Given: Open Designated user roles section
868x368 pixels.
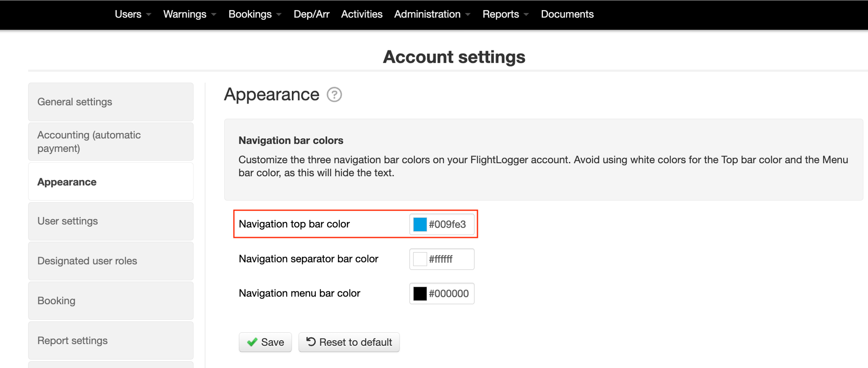Looking at the screenshot, I should [x=111, y=261].
